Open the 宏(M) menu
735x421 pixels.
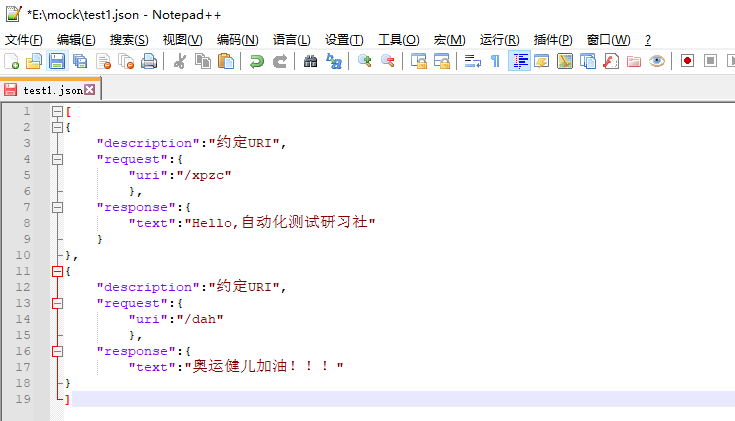[449, 40]
